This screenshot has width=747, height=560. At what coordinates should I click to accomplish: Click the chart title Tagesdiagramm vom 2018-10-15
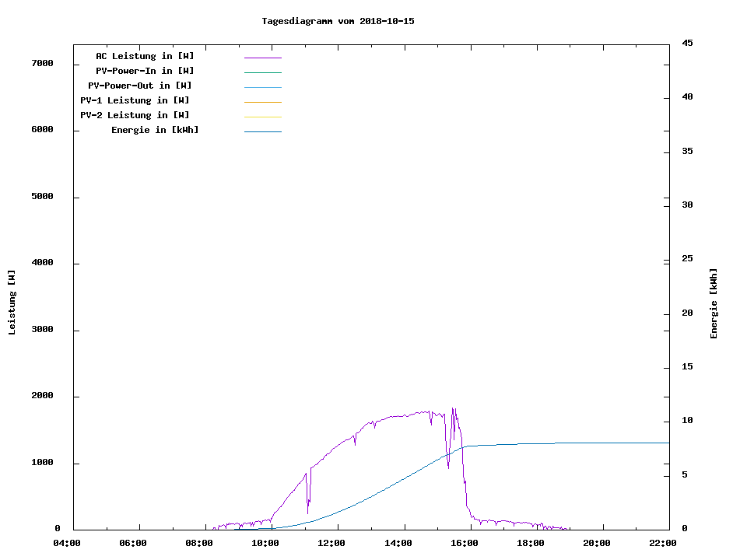click(338, 21)
